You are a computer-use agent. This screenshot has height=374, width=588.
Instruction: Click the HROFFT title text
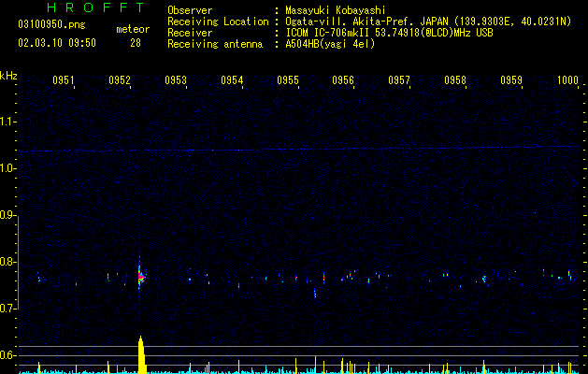point(95,7)
